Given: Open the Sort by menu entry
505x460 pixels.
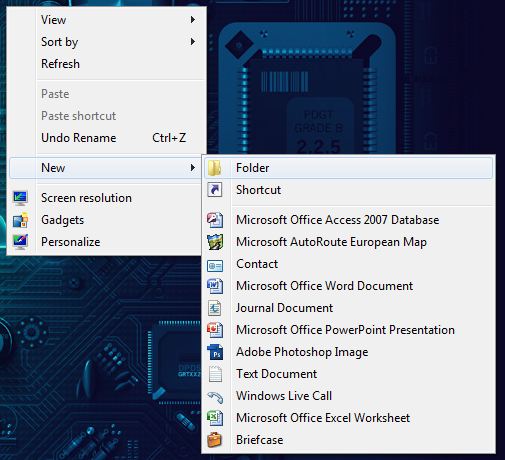Looking at the screenshot, I should pyautogui.click(x=106, y=42).
